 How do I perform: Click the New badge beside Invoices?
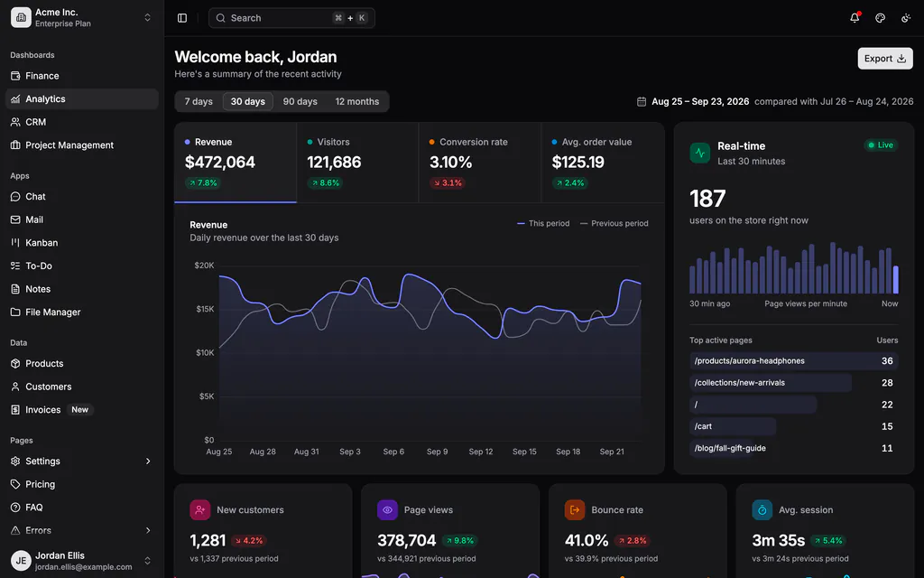(x=79, y=409)
